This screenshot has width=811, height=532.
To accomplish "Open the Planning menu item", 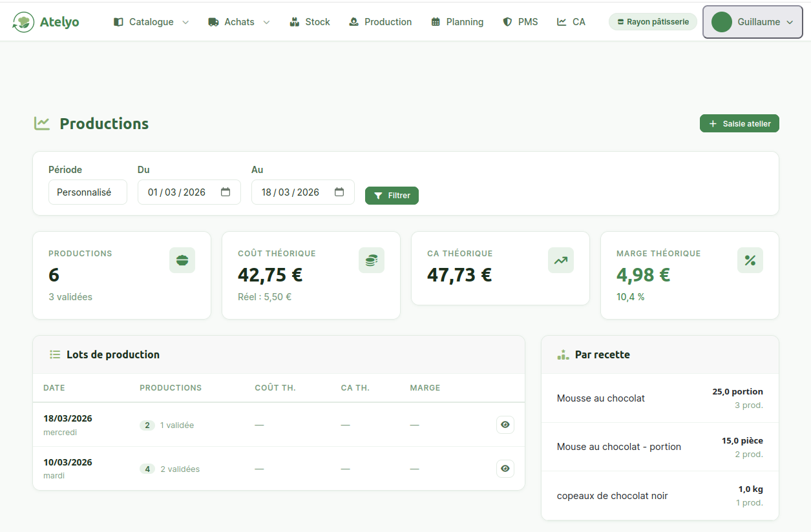I will pos(457,22).
